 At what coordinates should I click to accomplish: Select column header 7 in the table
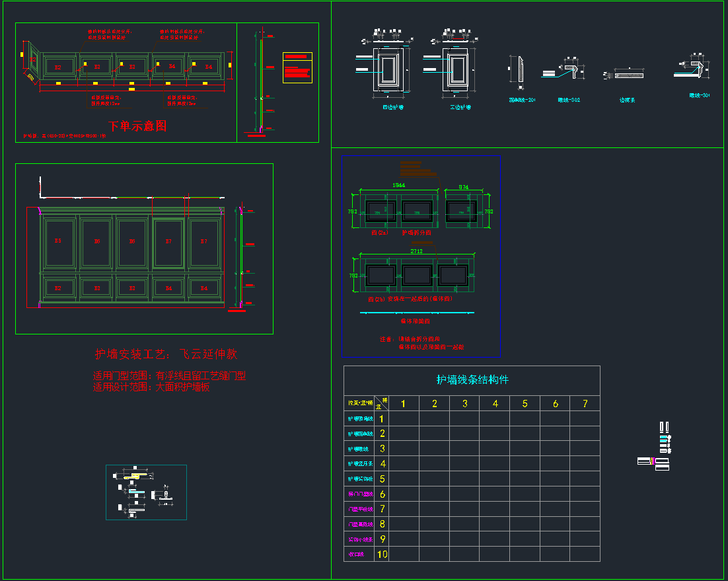[x=585, y=403]
